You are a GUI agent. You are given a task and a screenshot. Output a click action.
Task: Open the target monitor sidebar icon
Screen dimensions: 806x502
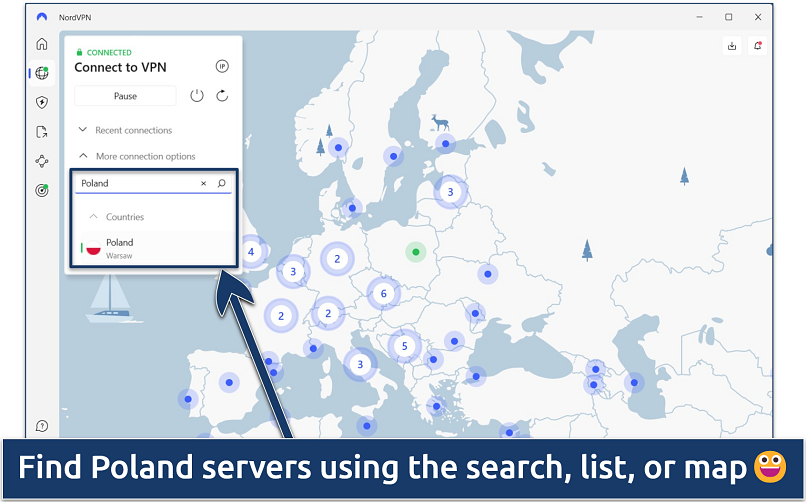tap(41, 190)
